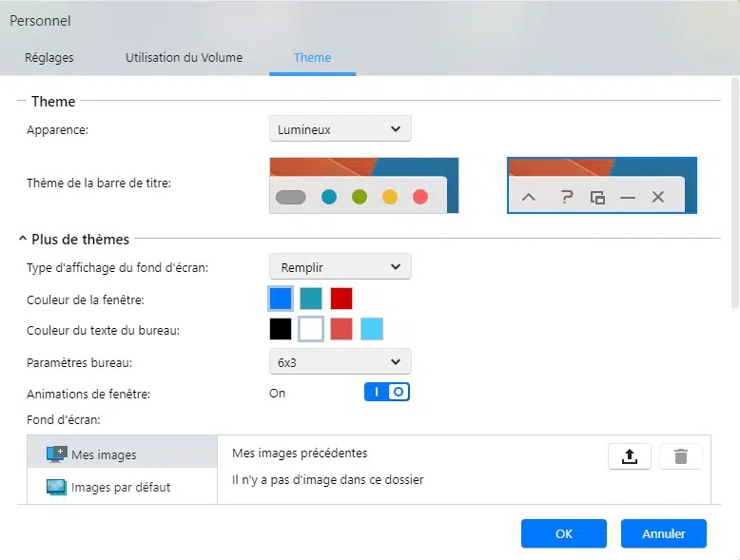Click the Thème de la barre de titre label
This screenshot has height=560, width=740.
point(99,183)
